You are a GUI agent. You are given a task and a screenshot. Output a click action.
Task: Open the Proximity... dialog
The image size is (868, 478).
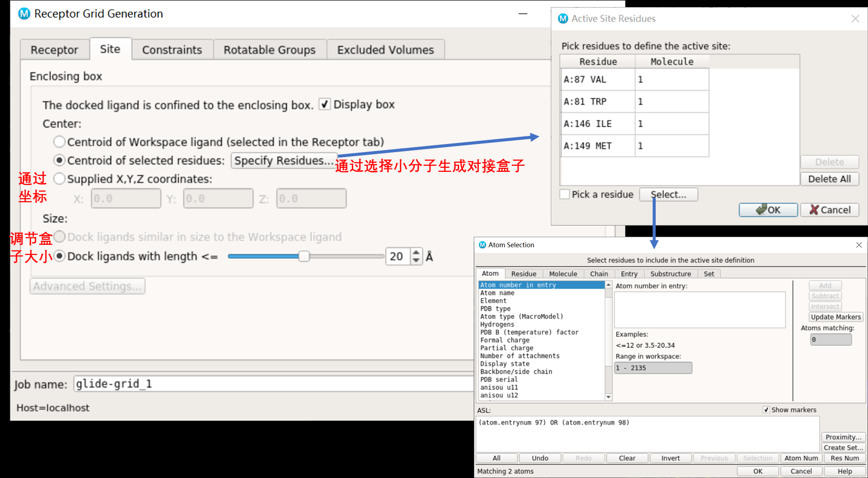(843, 437)
